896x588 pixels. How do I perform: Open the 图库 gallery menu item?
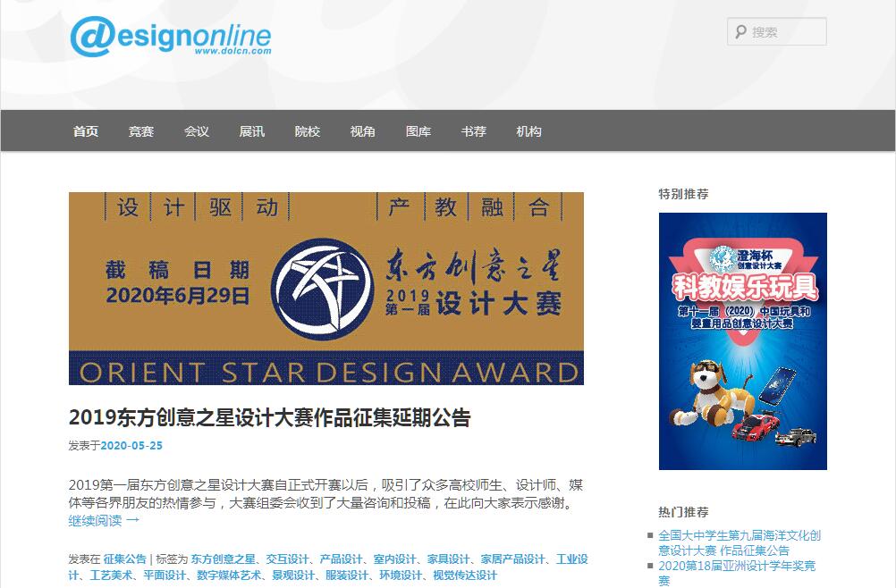tap(418, 131)
